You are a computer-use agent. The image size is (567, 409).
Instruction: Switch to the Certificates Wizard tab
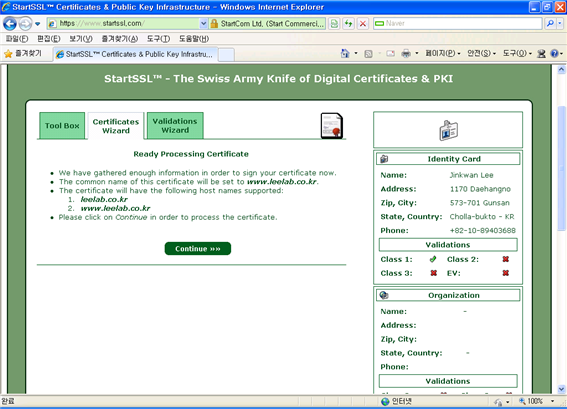pyautogui.click(x=116, y=126)
